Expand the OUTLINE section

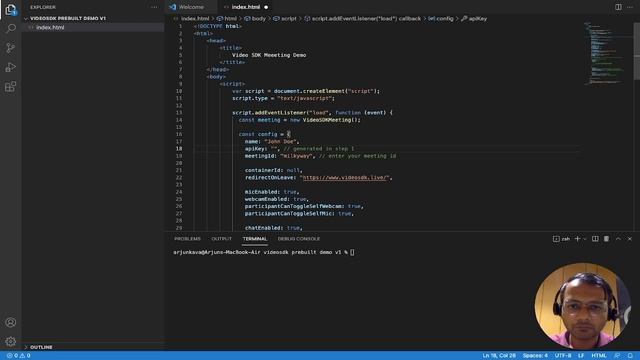point(38,347)
